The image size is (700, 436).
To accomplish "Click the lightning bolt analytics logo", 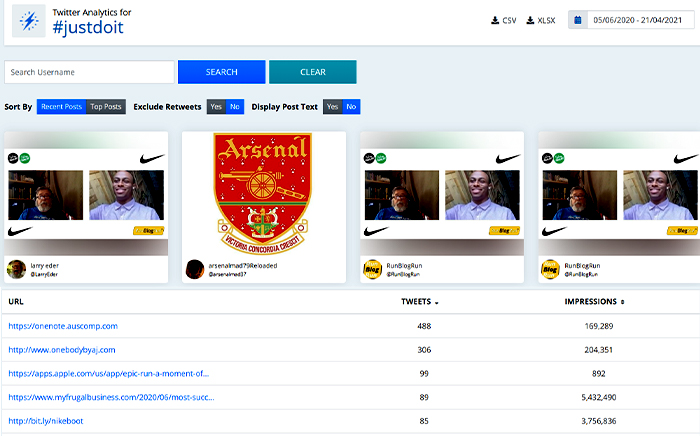I will tap(29, 21).
